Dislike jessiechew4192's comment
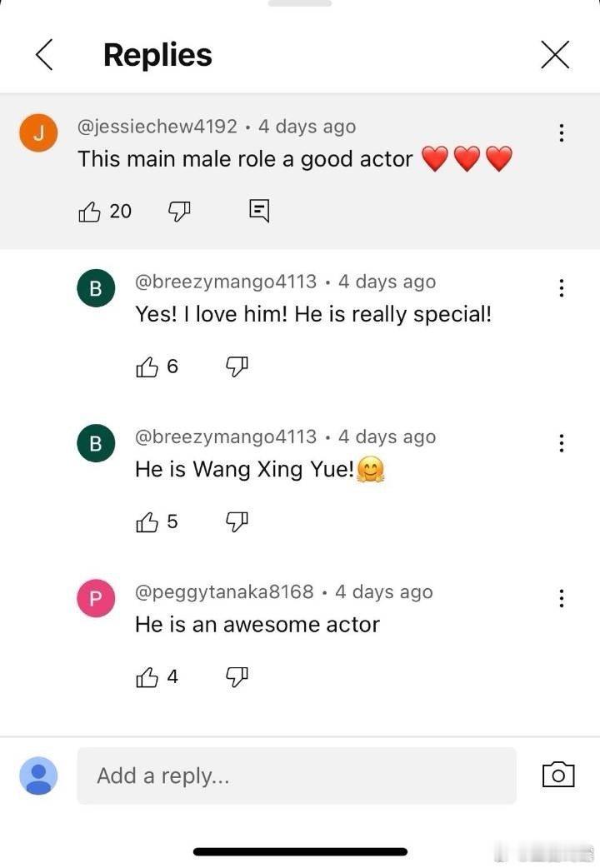This screenshot has height=868, width=600. pyautogui.click(x=179, y=211)
